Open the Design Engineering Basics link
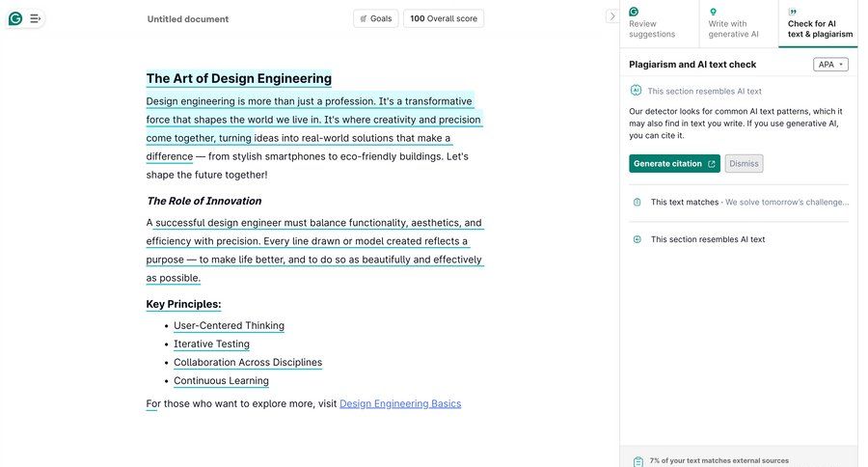The image size is (868, 467). pyautogui.click(x=400, y=403)
